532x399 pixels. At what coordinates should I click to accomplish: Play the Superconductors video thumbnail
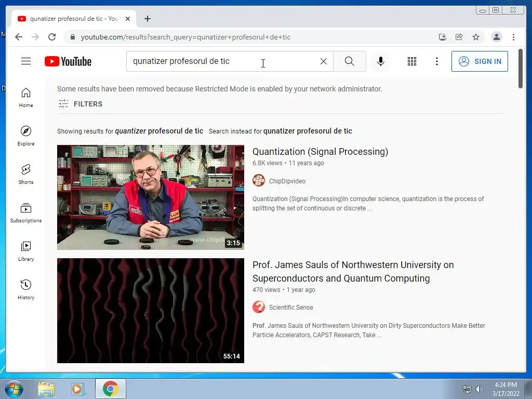[150, 311]
